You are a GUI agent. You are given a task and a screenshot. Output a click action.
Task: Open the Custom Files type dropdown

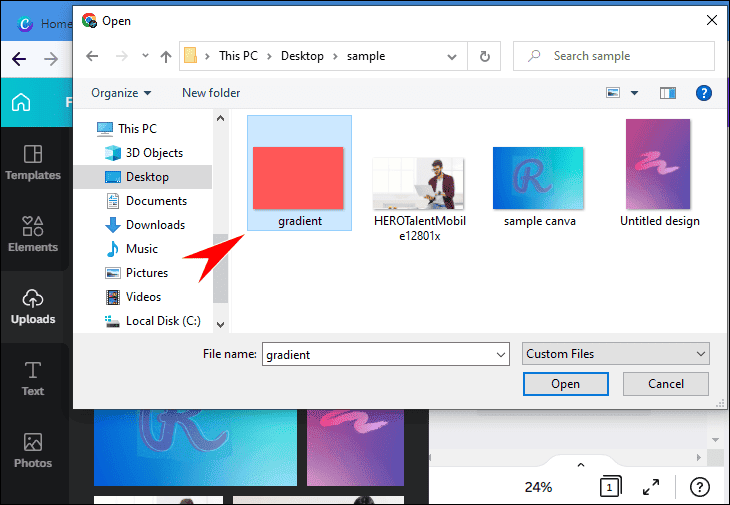click(615, 354)
